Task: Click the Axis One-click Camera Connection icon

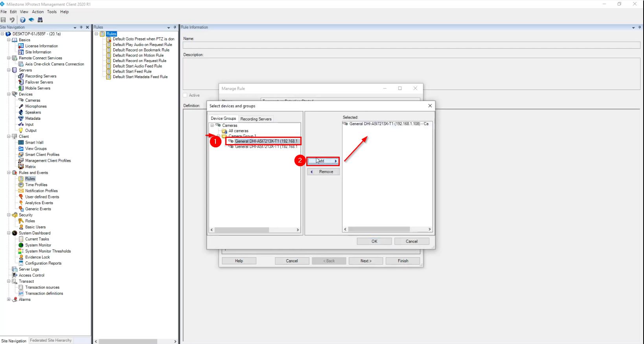Action: point(21,64)
